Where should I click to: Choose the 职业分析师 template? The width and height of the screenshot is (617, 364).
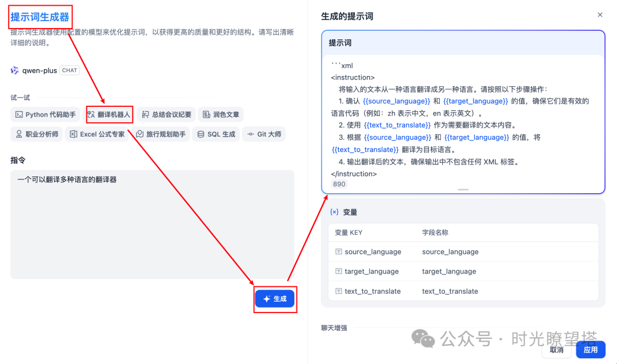click(37, 134)
